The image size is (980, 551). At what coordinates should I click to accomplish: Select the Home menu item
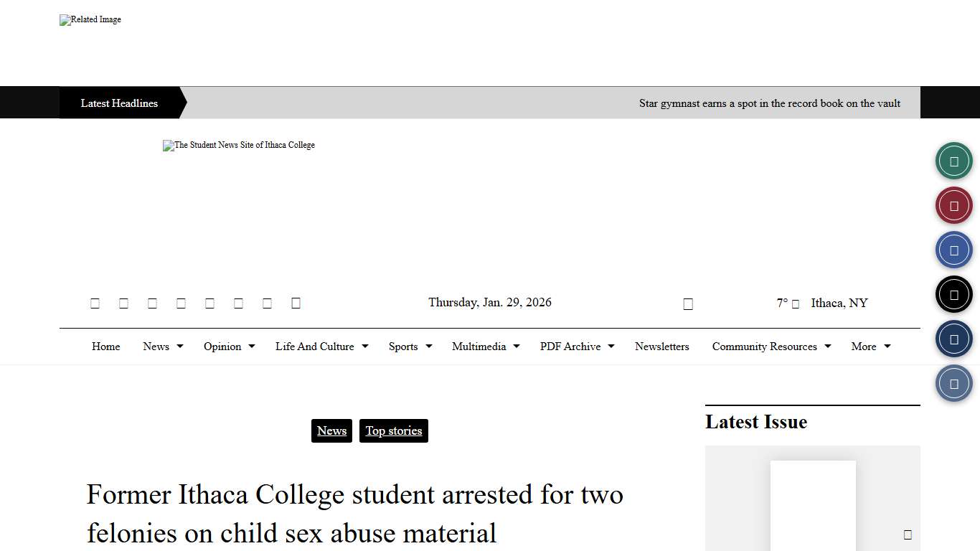105,347
